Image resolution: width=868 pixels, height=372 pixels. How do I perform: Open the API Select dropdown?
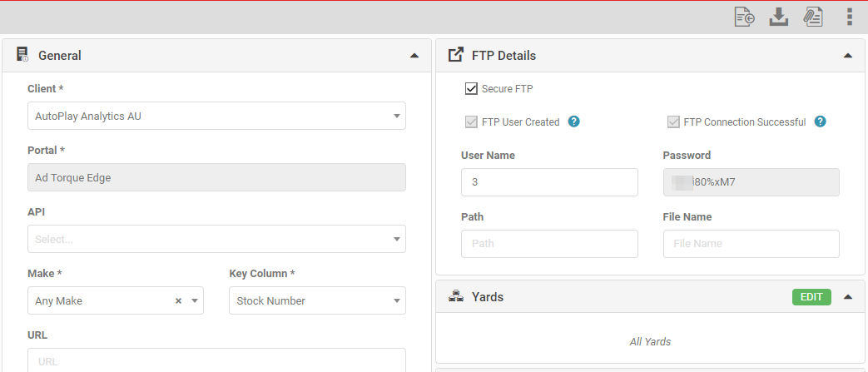click(x=216, y=239)
